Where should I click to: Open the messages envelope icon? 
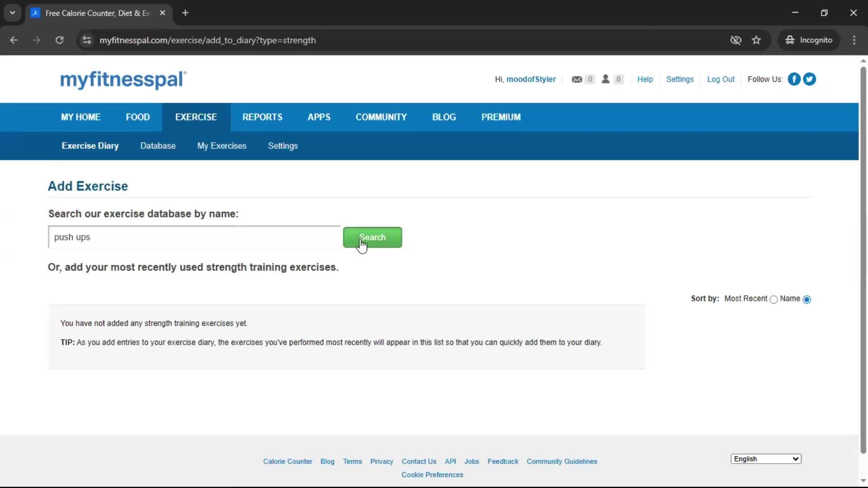(x=577, y=80)
